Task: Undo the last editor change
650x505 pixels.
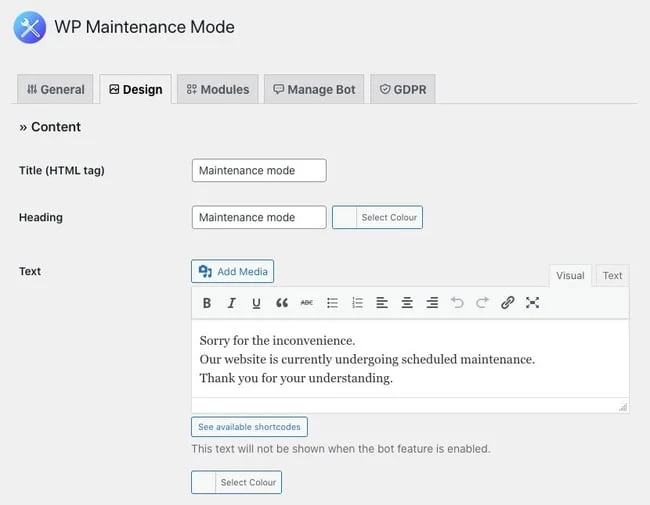Action: pyautogui.click(x=457, y=303)
